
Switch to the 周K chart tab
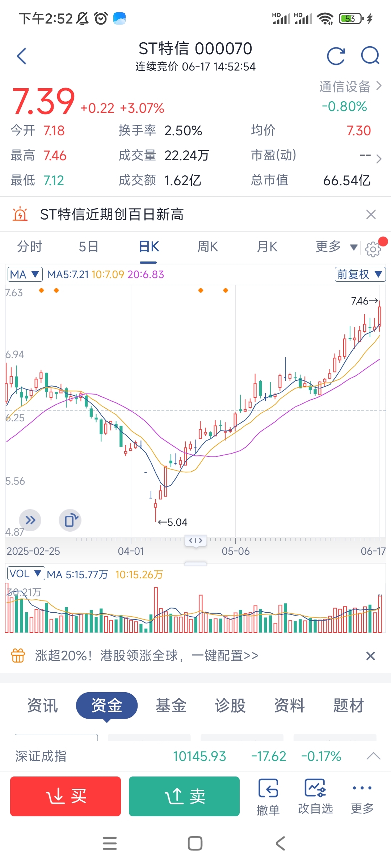[x=208, y=247]
